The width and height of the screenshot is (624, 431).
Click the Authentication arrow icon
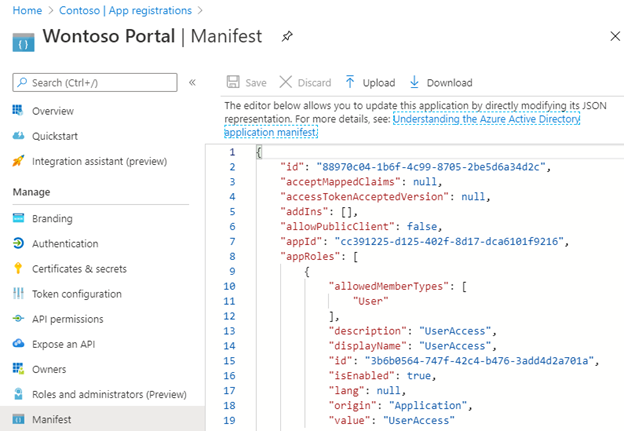tap(18, 243)
